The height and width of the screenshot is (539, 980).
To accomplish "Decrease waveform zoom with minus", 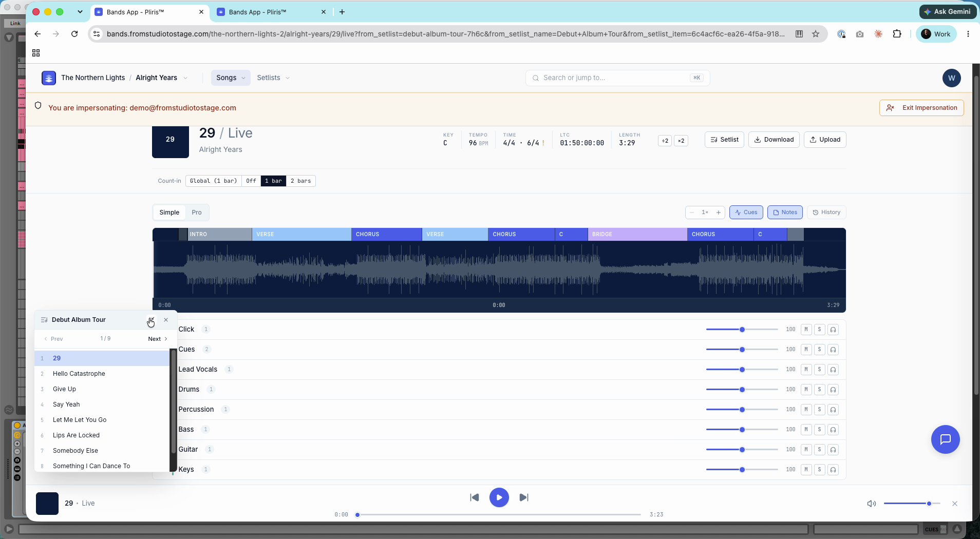I will [692, 213].
